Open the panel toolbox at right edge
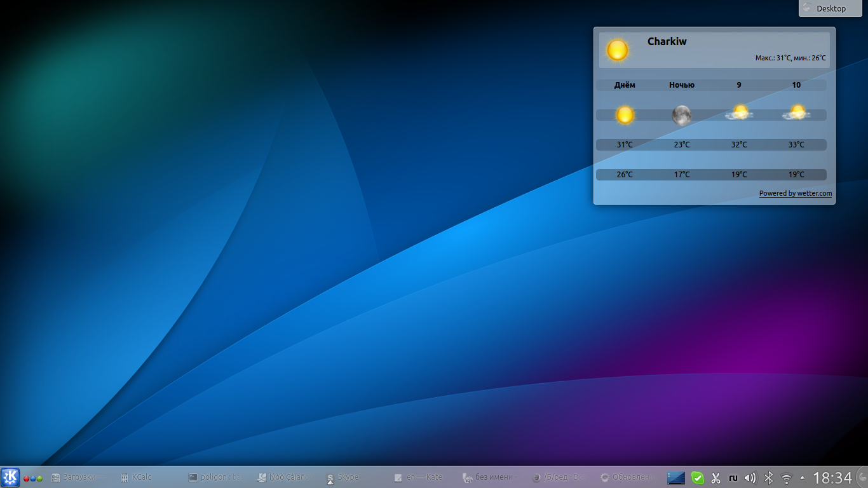 [x=862, y=477]
